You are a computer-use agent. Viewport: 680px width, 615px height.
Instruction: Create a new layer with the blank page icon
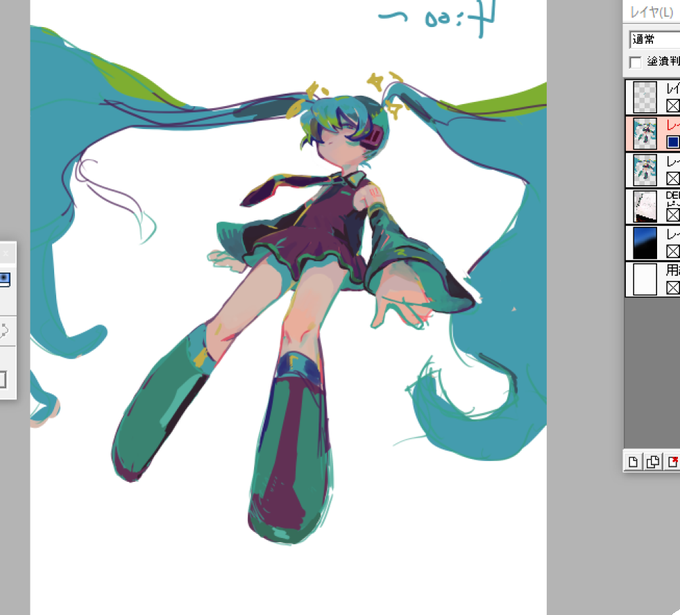pyautogui.click(x=633, y=462)
